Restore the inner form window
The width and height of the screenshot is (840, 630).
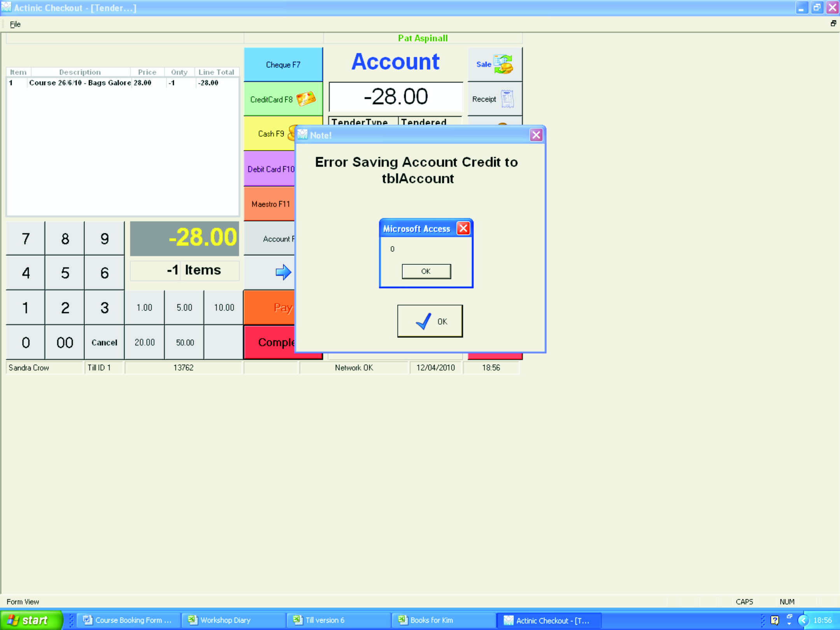[x=833, y=24]
